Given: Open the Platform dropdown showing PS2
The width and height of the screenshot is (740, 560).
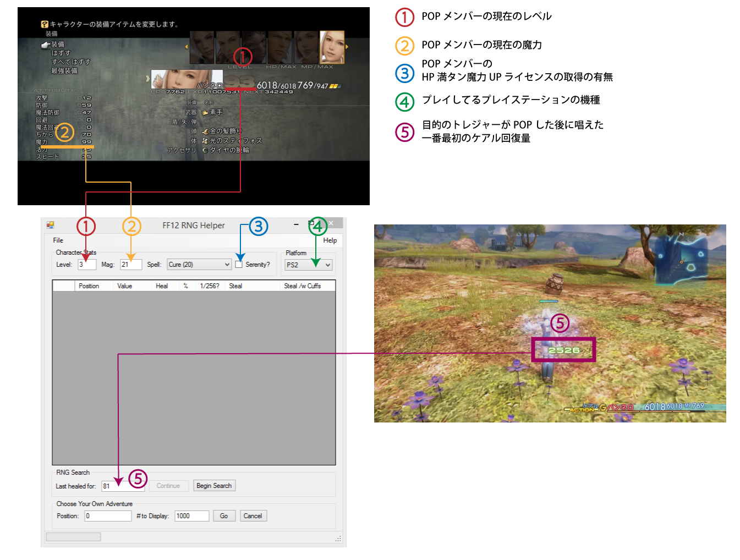Looking at the screenshot, I should tap(309, 265).
